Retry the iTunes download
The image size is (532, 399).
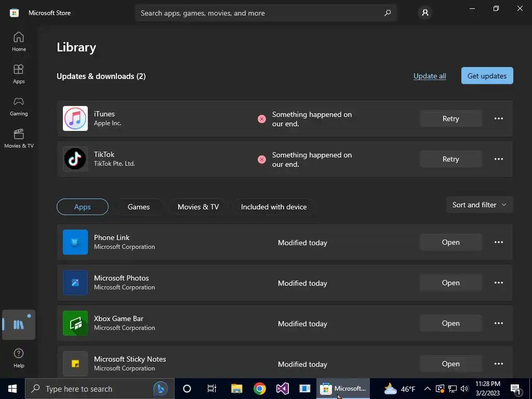[450, 118]
